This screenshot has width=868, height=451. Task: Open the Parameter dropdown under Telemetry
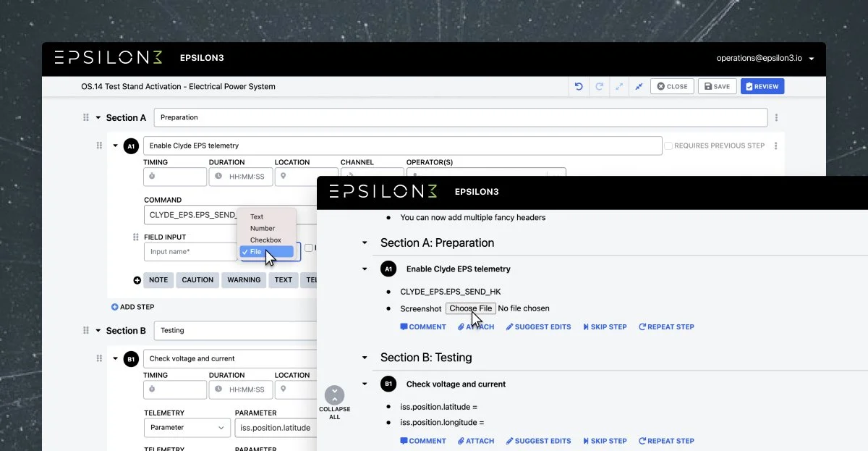[187, 428]
